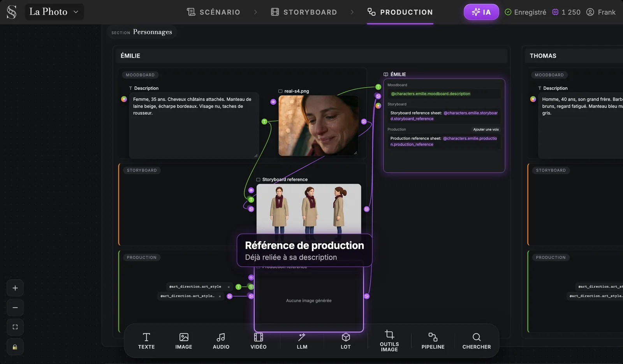Open the PIPELINE tool
623x364 pixels.
click(433, 341)
